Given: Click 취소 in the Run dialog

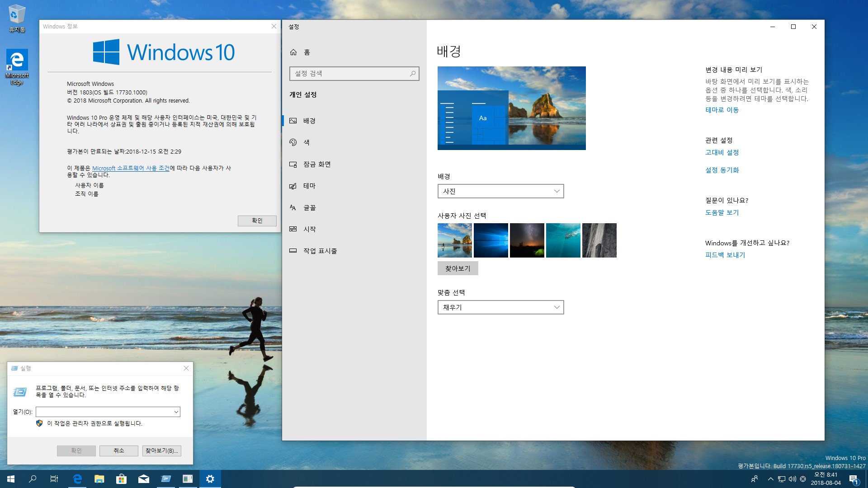Looking at the screenshot, I should pos(118,450).
